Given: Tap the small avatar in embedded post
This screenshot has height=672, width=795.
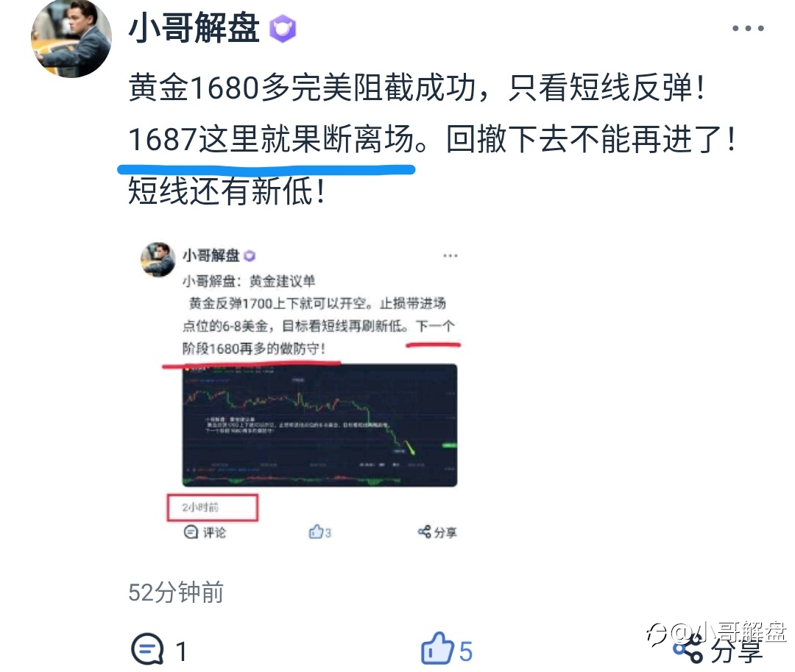Looking at the screenshot, I should coord(158,260).
